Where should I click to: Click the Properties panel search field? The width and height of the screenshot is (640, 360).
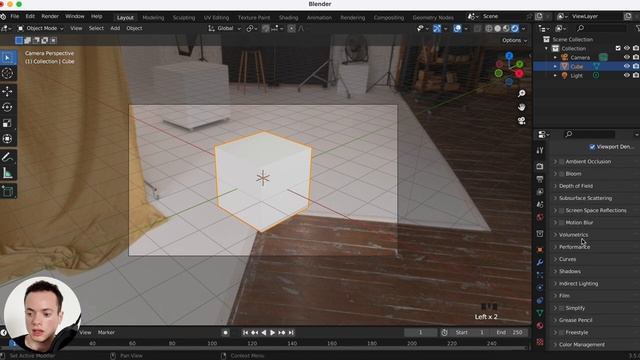589,134
